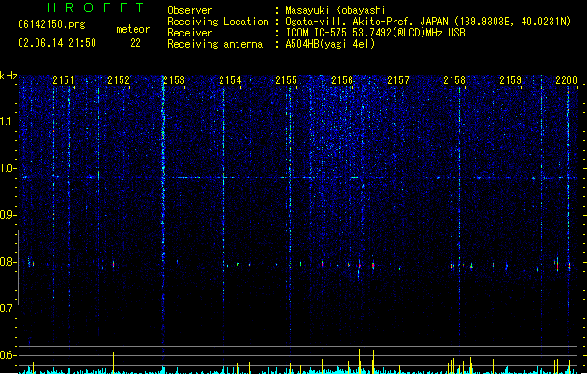Click the 2159 time marker
This screenshot has height=374, width=588.
pos(510,80)
